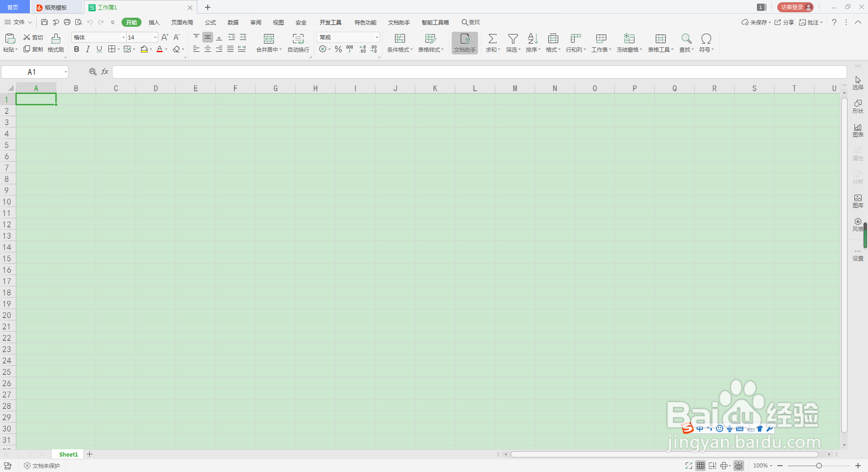Image resolution: width=868 pixels, height=472 pixels.
Task: Expand the quick access toolbar customize arrow
Action: tap(112, 22)
